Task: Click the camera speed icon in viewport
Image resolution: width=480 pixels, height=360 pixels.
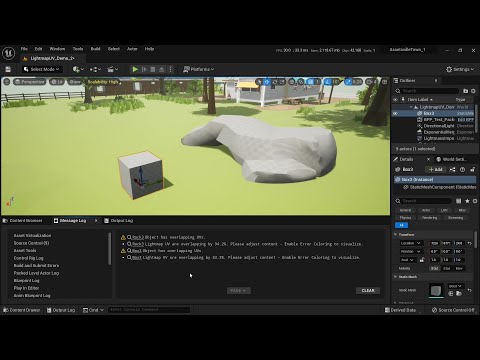Action: click(370, 82)
